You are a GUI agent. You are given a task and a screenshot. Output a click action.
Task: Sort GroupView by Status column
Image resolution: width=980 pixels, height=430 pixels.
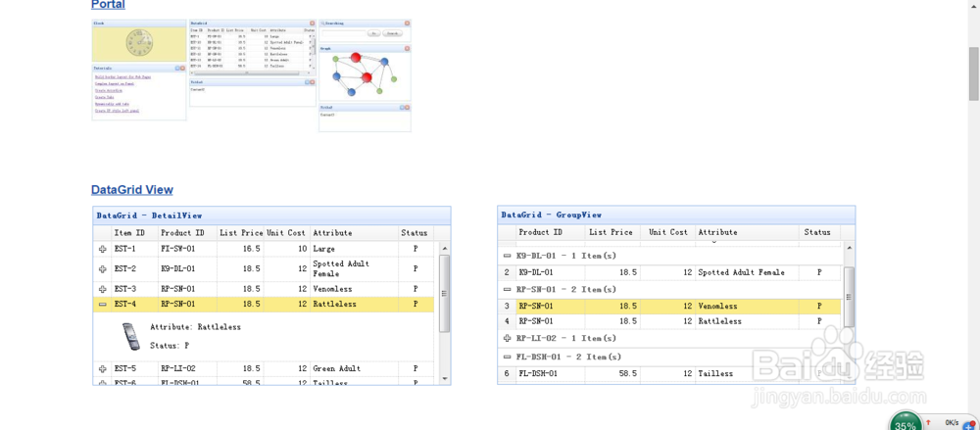(x=818, y=232)
